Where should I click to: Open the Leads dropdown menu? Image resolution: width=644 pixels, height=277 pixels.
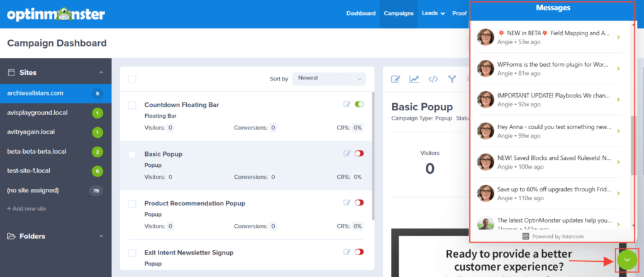click(x=434, y=13)
